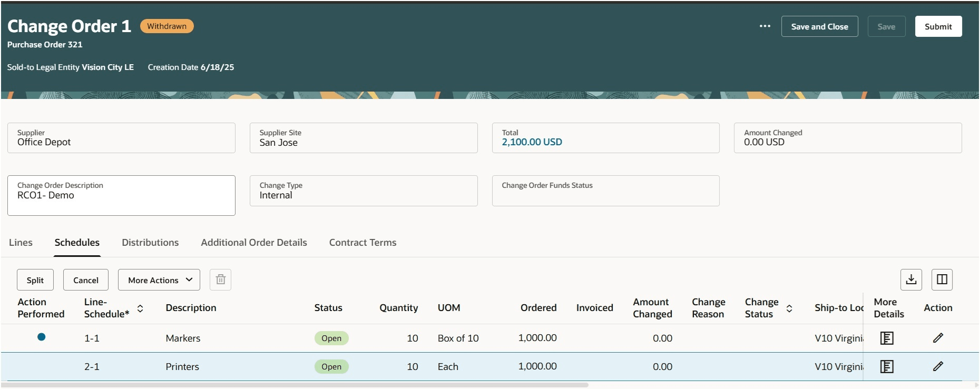Open the Distributions tab
The width and height of the screenshot is (980, 390).
coord(150,243)
